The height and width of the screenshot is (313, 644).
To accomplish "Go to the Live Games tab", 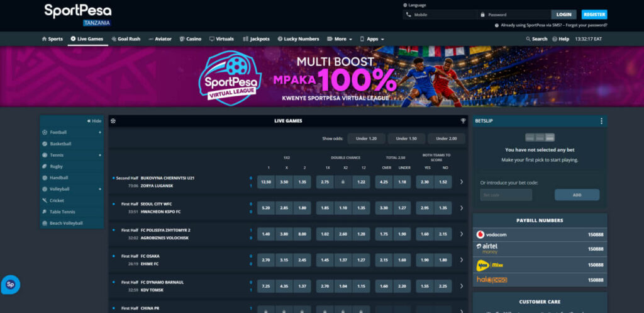I will coord(87,39).
